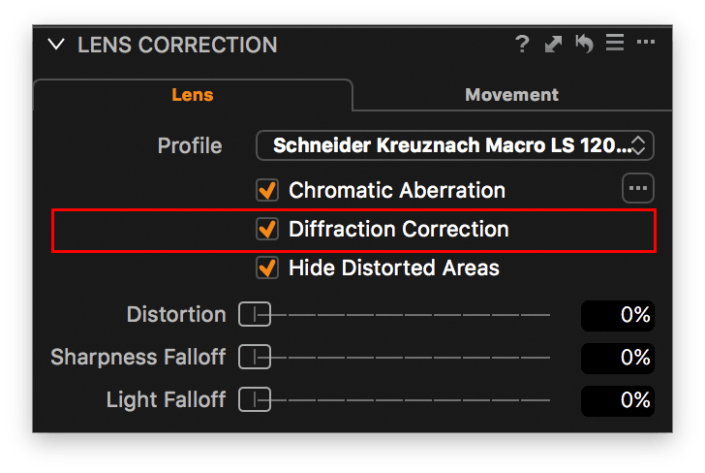Viewport: 705px width, 473px height.
Task: Open the Lens Correction help icon
Action: 522,44
